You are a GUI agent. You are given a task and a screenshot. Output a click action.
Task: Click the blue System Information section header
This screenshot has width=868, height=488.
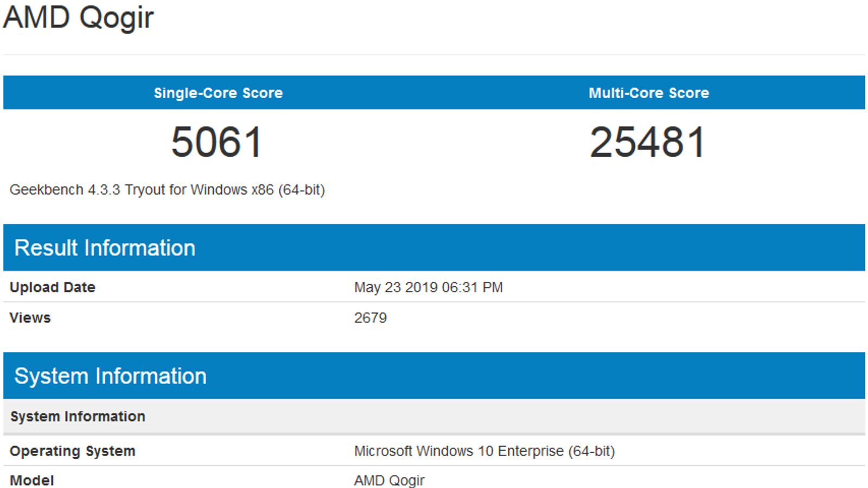pos(110,376)
